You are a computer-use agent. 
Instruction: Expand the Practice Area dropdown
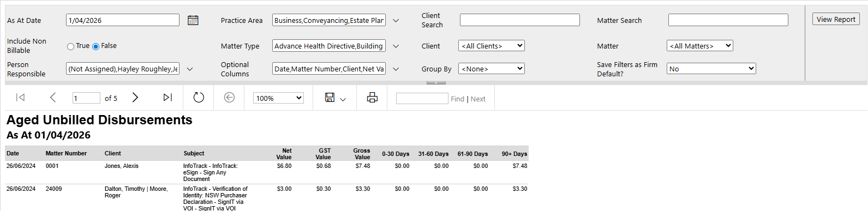click(396, 21)
